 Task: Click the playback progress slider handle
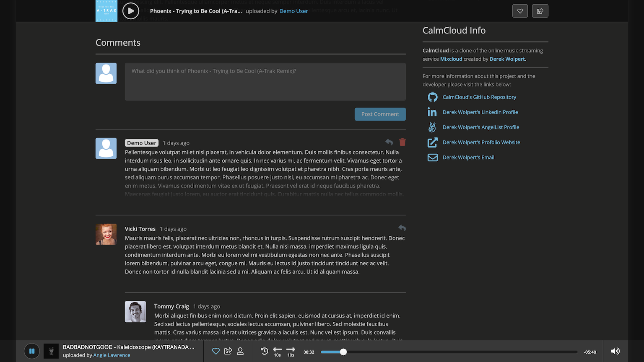[343, 352]
